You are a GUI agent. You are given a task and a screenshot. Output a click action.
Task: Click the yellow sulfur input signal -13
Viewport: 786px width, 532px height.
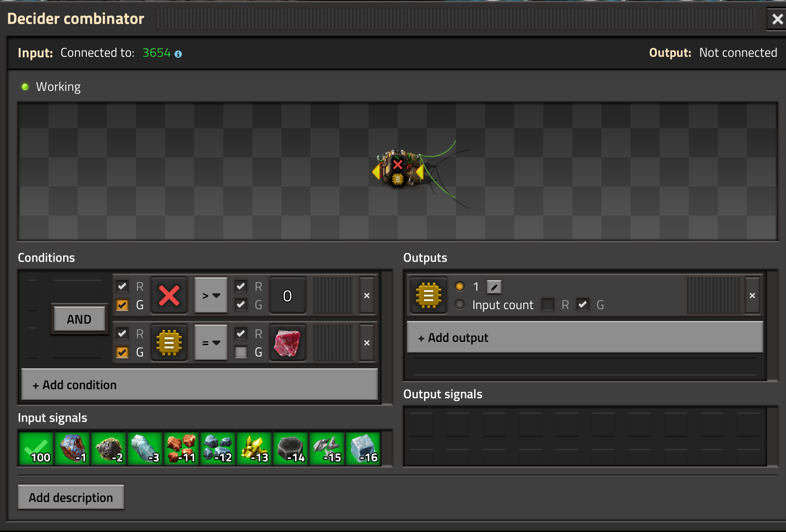click(254, 449)
